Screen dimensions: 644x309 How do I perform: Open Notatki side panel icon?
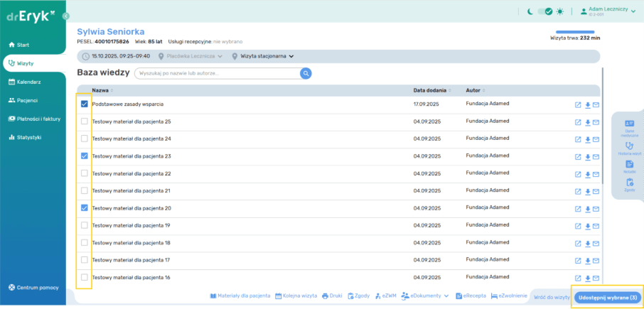[x=629, y=166]
